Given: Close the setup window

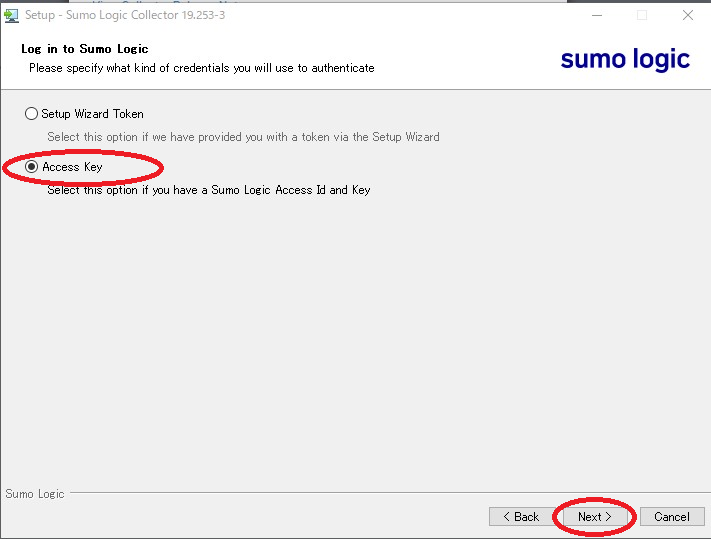Looking at the screenshot, I should (x=688, y=15).
